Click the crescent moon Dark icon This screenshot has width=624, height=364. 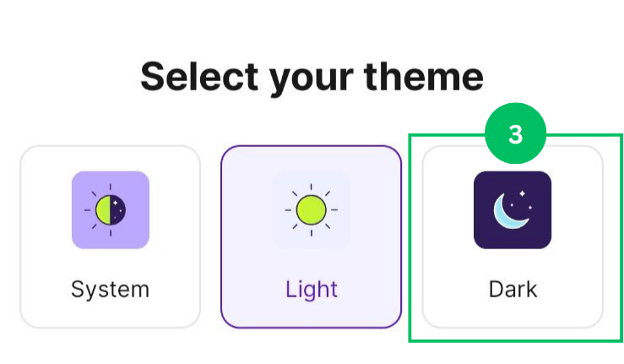tap(513, 210)
